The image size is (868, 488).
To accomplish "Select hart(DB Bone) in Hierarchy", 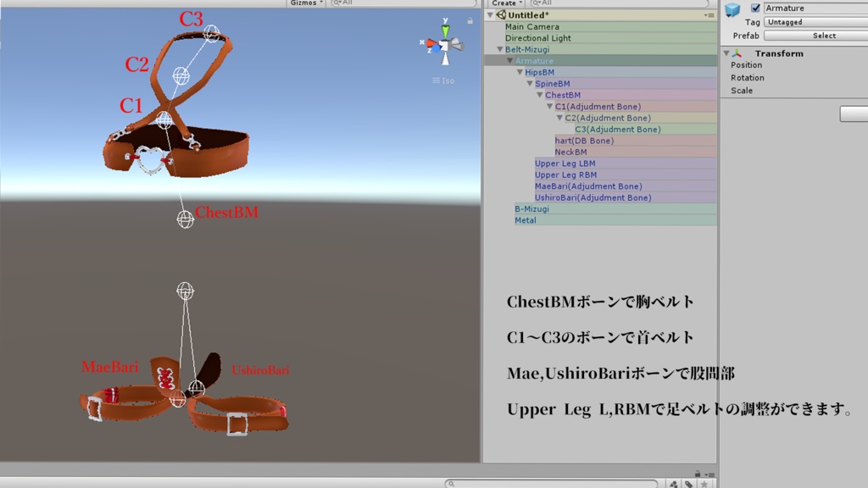I will tap(584, 141).
